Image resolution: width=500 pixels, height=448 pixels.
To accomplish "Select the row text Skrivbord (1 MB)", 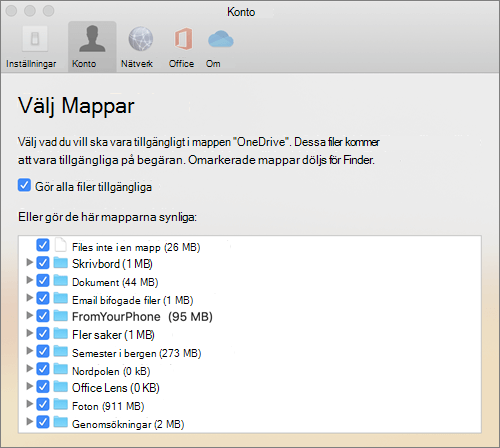I will click(x=112, y=264).
